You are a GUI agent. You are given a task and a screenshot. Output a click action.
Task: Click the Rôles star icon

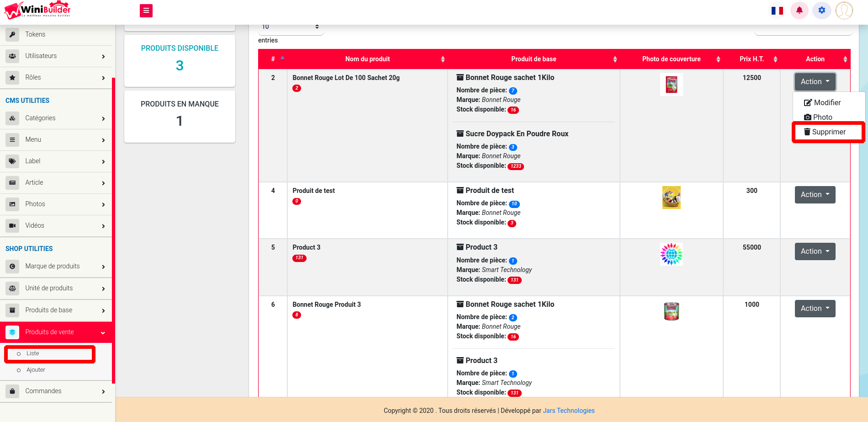(12, 77)
